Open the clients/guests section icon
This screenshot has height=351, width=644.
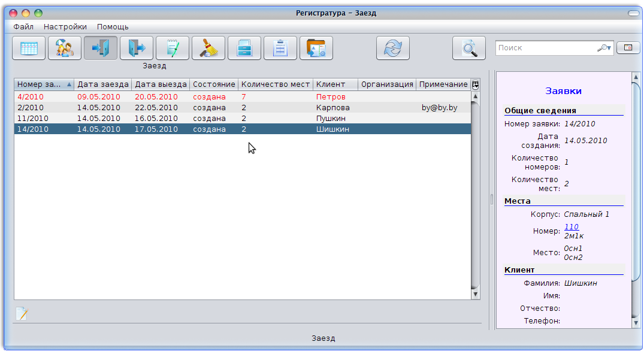point(65,48)
